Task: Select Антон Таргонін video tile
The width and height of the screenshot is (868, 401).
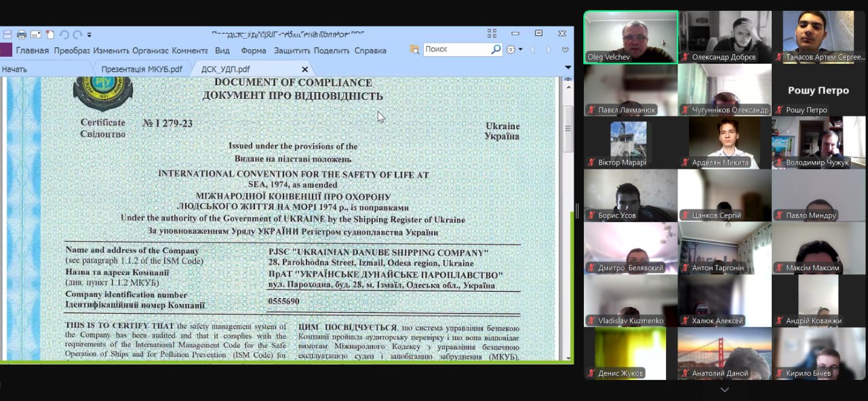Action: coord(725,248)
